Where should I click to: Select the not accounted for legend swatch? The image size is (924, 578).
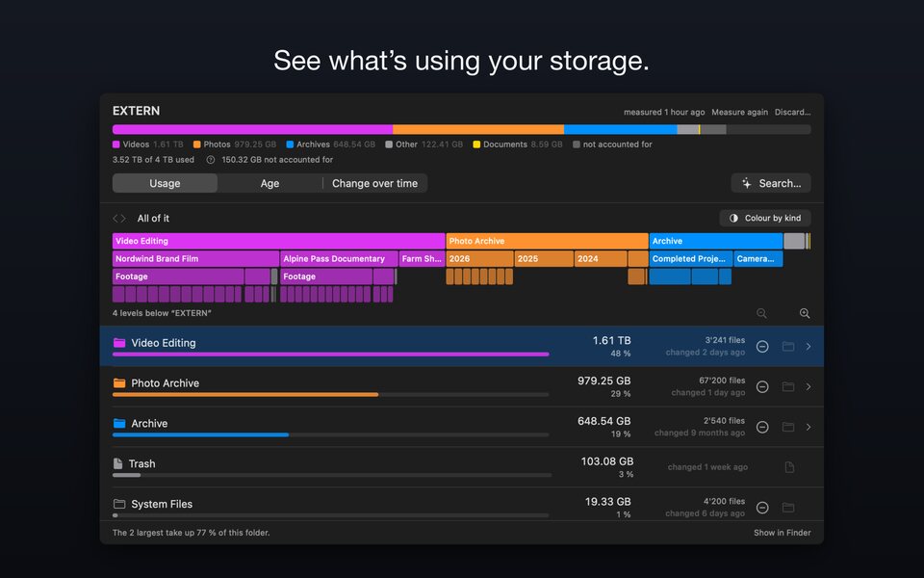577,144
